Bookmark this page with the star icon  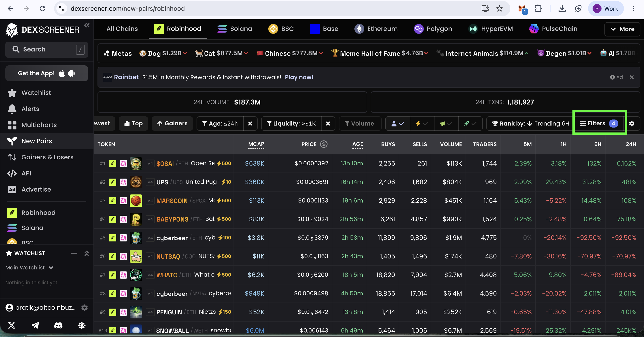coord(500,9)
